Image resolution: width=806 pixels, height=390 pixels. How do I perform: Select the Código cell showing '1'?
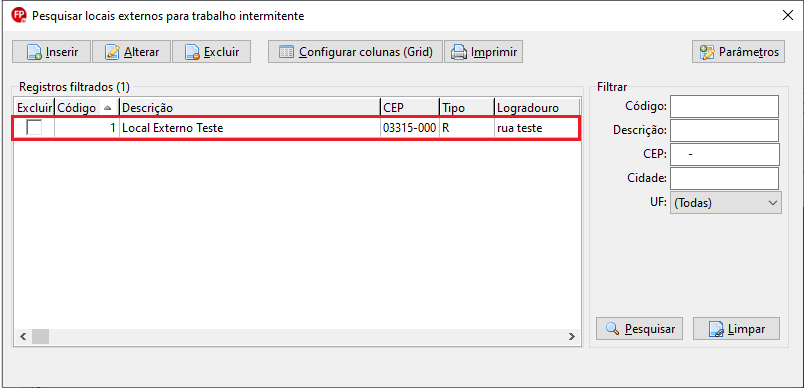[x=86, y=128]
